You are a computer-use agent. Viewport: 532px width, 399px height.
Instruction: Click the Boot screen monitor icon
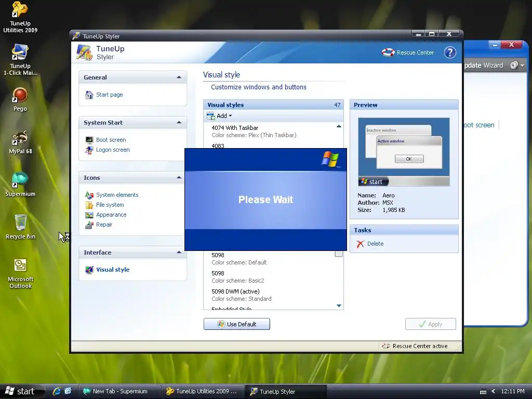click(x=89, y=140)
